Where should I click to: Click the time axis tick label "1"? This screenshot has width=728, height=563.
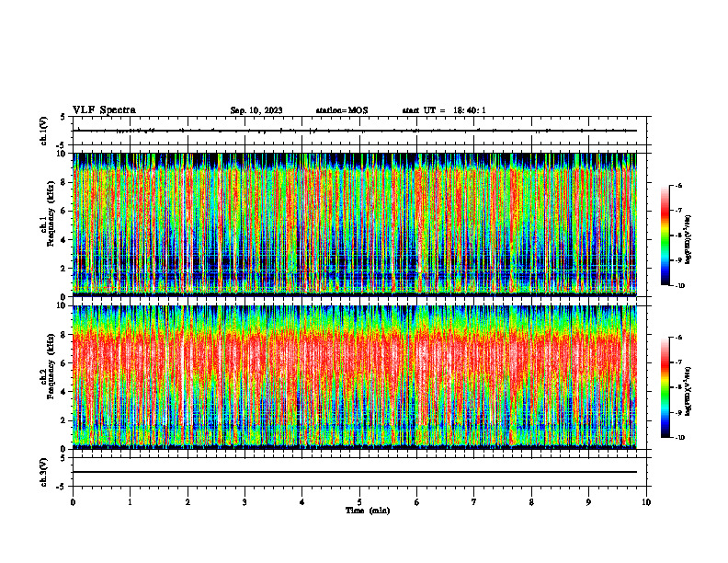point(130,502)
